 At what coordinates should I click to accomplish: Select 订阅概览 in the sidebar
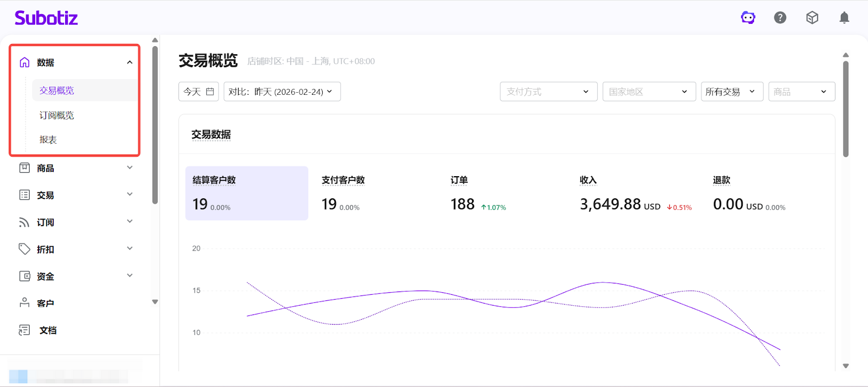tap(57, 115)
